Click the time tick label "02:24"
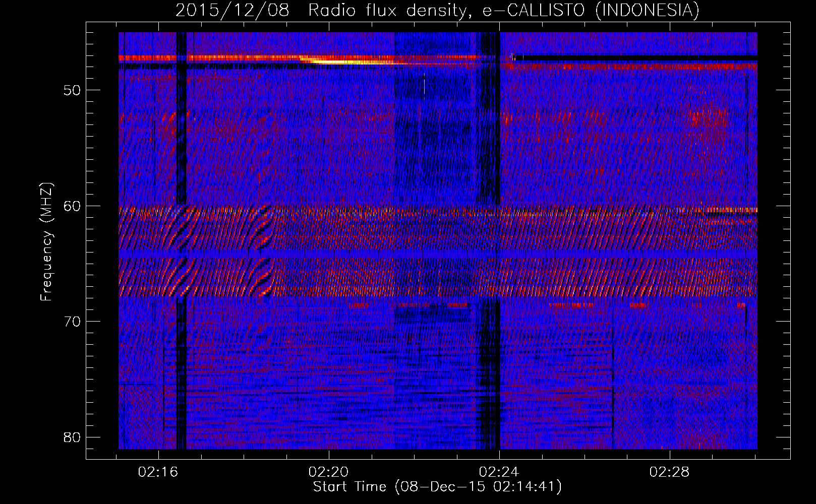Image resolution: width=816 pixels, height=504 pixels. (x=499, y=472)
